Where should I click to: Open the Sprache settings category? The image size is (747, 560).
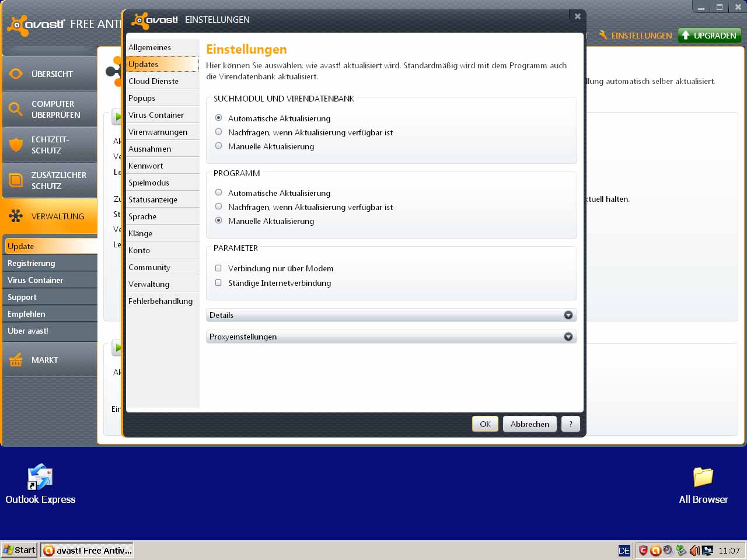coord(163,216)
